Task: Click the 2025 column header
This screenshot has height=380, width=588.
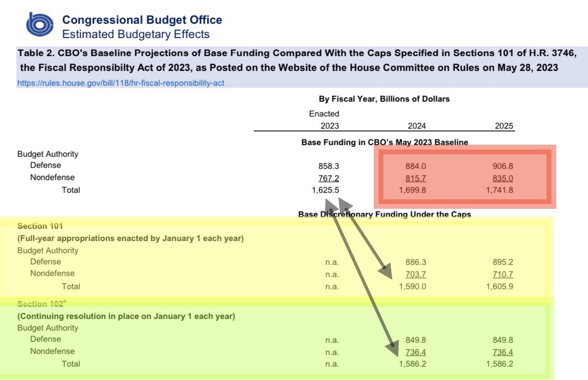Action: pos(504,126)
